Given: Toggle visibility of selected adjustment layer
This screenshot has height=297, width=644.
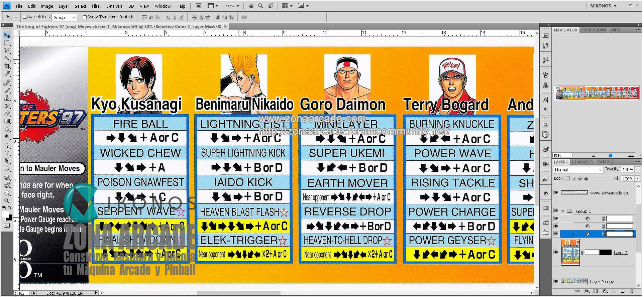Looking at the screenshot, I should click(556, 234).
